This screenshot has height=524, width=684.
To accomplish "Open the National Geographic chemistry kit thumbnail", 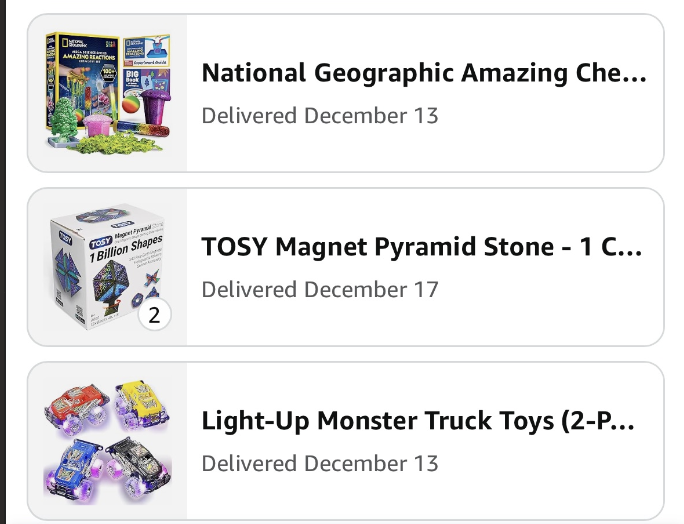I will (x=107, y=93).
